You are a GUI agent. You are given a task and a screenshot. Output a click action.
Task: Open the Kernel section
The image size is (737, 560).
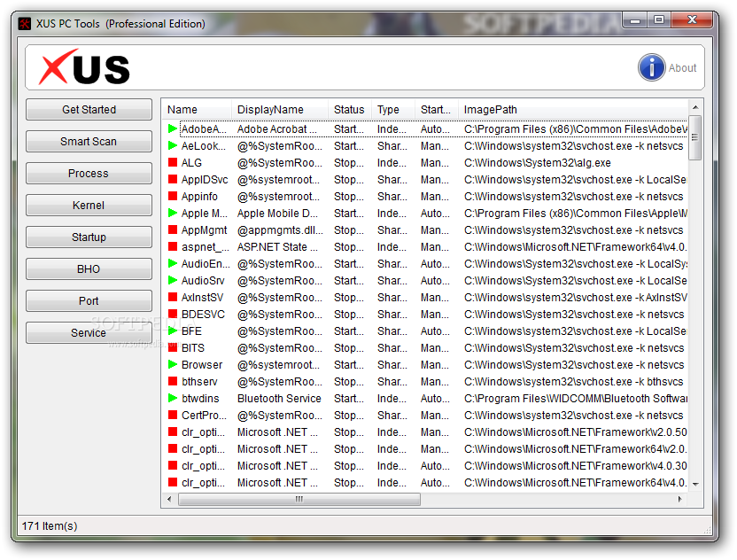pos(89,206)
